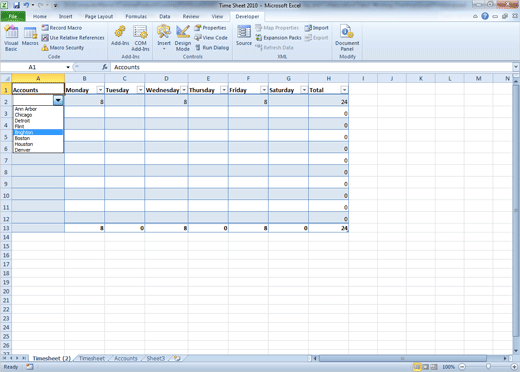The width and height of the screenshot is (520, 372).
Task: Open the Visual Basic editor
Action: tap(11, 38)
